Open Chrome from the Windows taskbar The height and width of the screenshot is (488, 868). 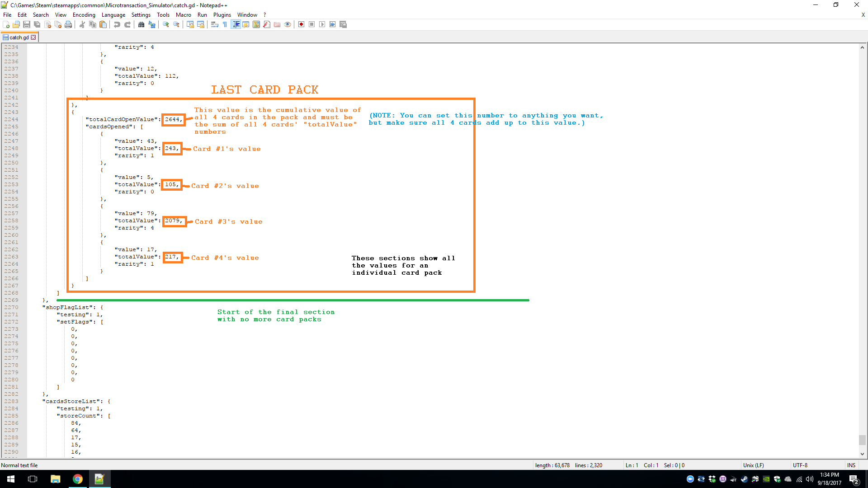(x=77, y=479)
